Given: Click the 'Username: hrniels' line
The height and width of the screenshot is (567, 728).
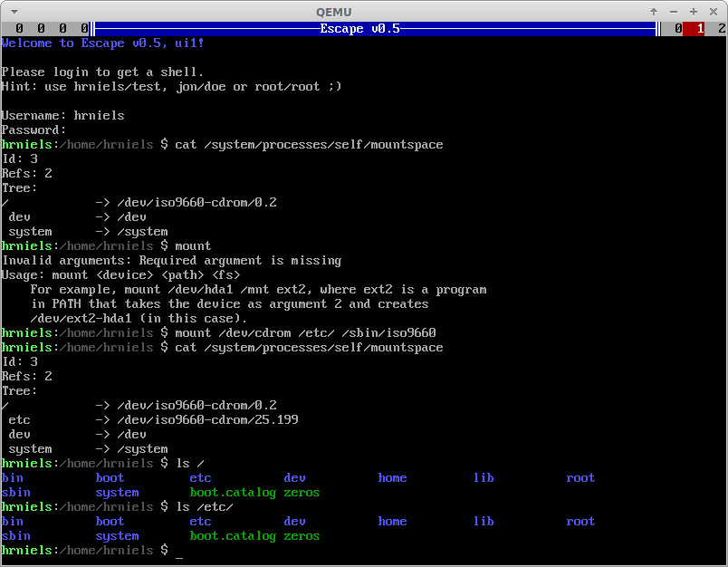Looking at the screenshot, I should coord(63,116).
